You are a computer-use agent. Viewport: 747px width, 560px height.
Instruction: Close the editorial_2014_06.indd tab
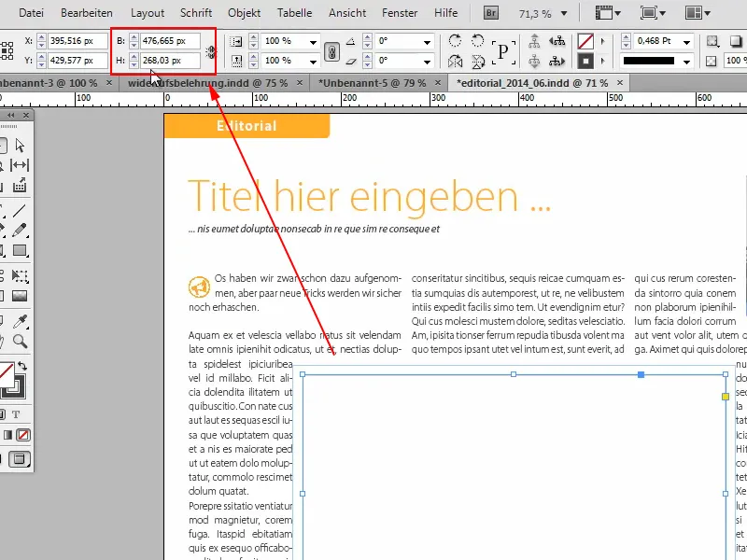tap(620, 83)
